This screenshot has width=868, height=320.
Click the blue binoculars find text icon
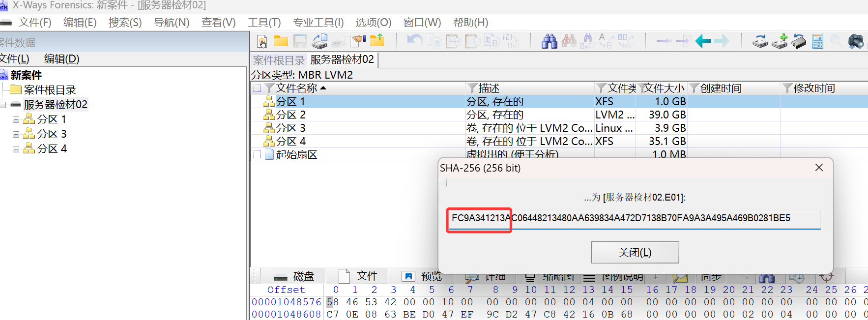(x=550, y=41)
